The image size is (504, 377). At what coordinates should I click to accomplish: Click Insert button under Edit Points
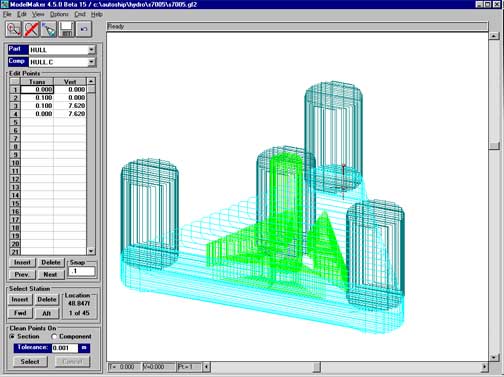22,263
